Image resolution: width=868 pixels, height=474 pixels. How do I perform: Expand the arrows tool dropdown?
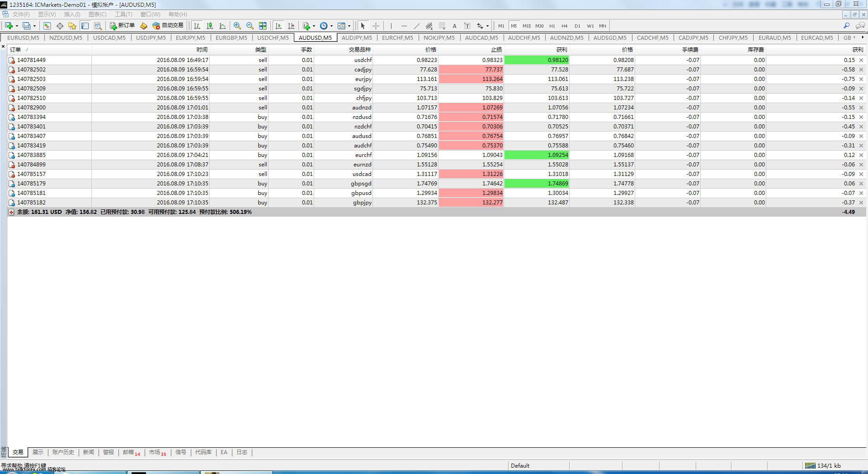(x=487, y=26)
